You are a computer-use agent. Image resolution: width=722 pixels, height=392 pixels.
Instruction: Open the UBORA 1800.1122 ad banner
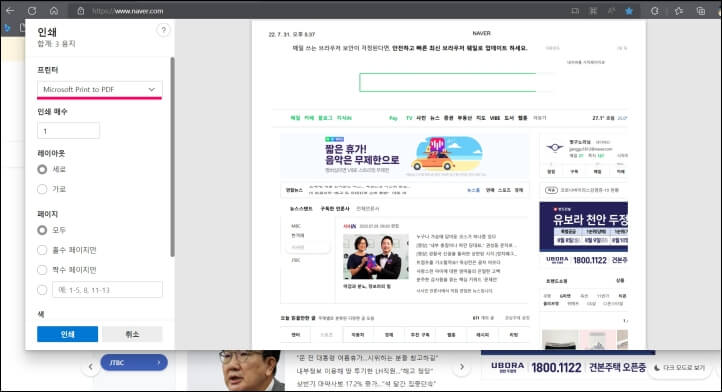click(x=568, y=367)
